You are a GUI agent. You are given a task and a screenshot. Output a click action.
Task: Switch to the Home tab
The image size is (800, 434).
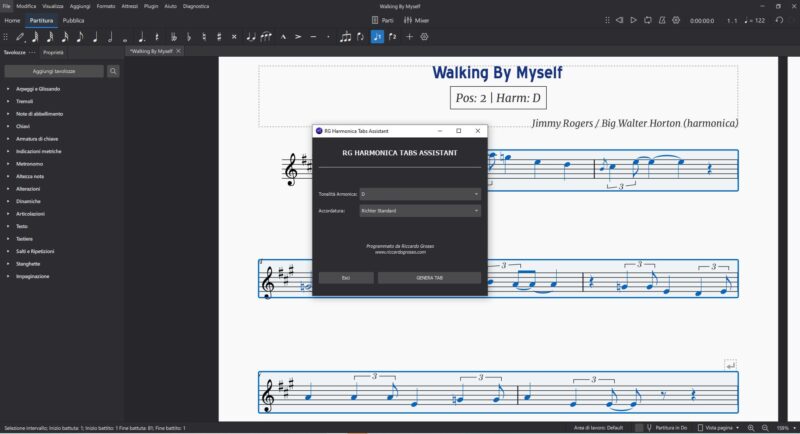[12, 20]
